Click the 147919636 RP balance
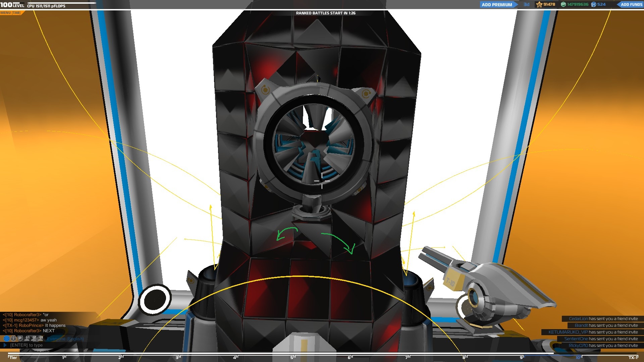 [x=578, y=4]
